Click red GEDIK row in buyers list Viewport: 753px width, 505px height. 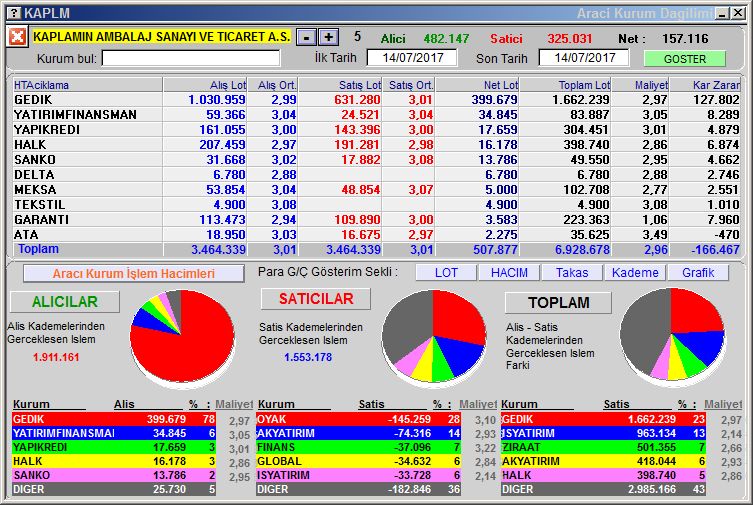point(114,419)
